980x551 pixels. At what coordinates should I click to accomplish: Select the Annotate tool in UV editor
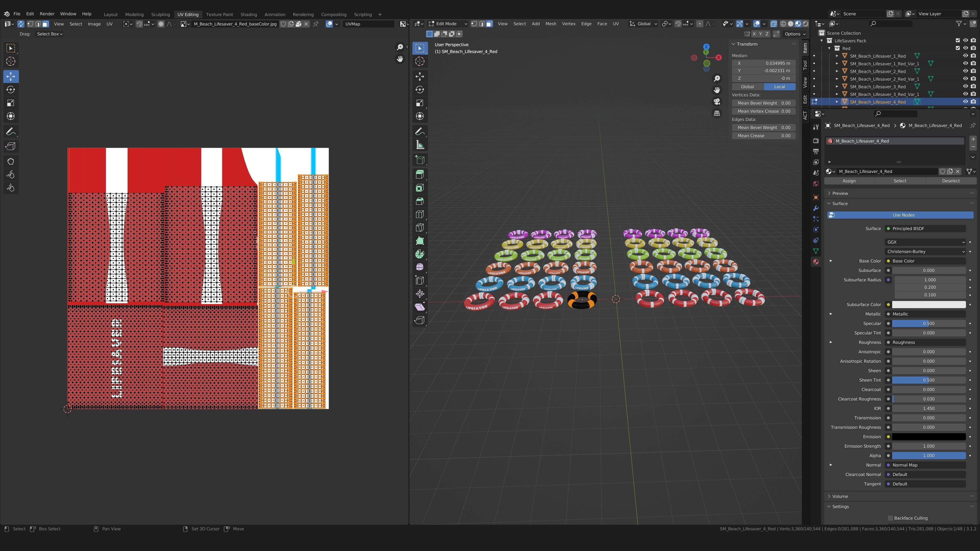coord(11,132)
